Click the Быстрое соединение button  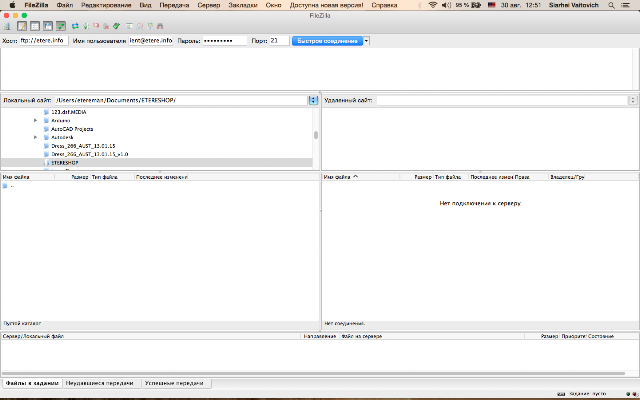[327, 41]
